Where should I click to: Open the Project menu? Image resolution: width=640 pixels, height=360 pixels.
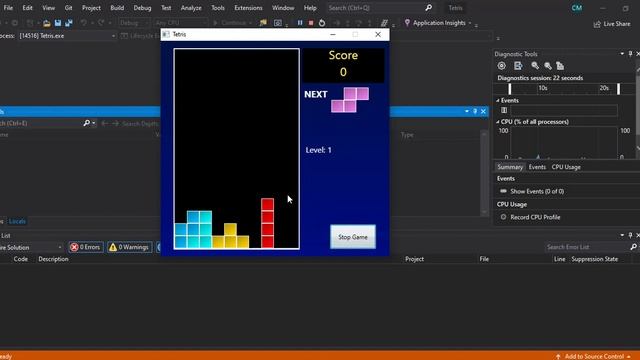(91, 8)
